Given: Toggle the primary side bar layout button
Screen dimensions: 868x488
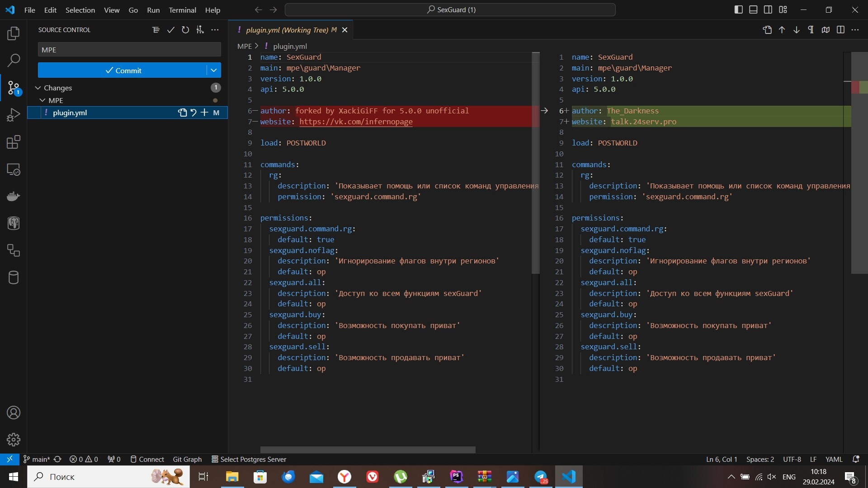Looking at the screenshot, I should click(738, 9).
